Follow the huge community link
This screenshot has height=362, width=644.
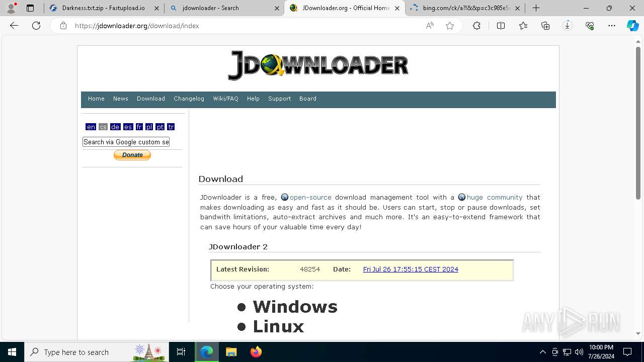[x=495, y=197]
